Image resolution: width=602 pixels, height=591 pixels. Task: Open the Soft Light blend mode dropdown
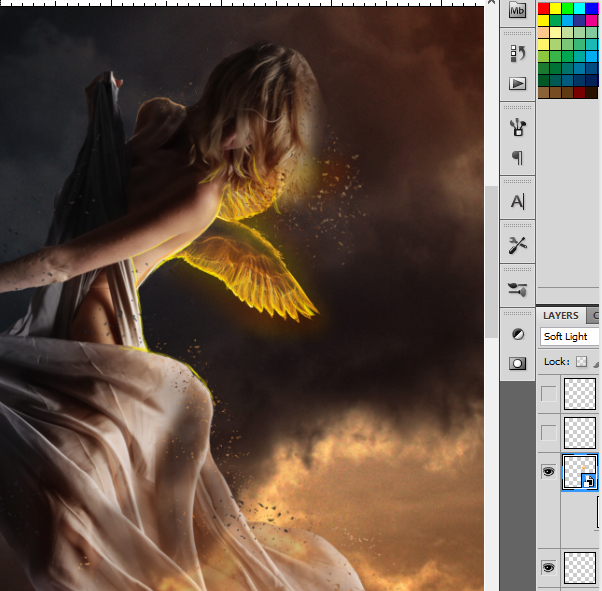[x=570, y=337]
